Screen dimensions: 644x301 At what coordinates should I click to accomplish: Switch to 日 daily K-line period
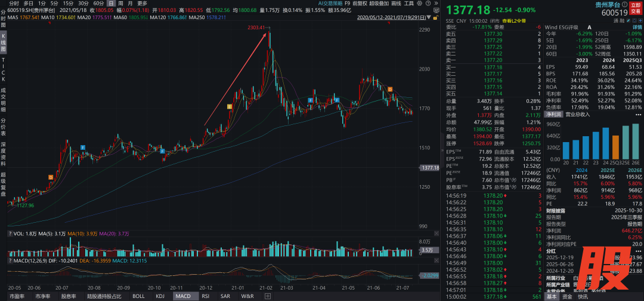click(111, 3)
